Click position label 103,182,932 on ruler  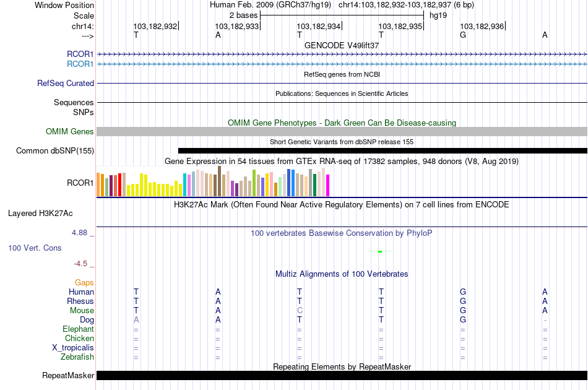point(155,26)
